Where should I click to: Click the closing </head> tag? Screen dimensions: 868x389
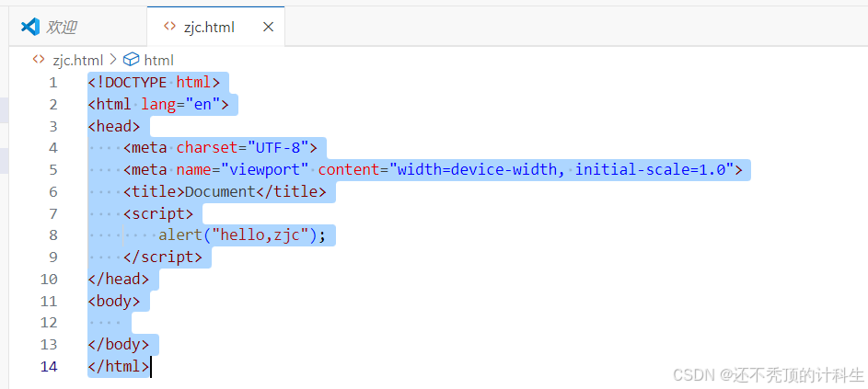(119, 280)
